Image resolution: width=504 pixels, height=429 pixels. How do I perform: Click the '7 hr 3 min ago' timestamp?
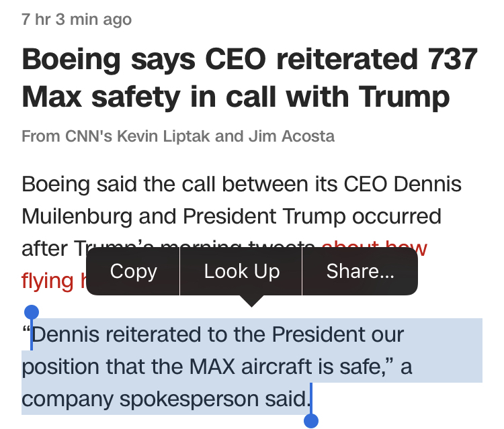(77, 19)
